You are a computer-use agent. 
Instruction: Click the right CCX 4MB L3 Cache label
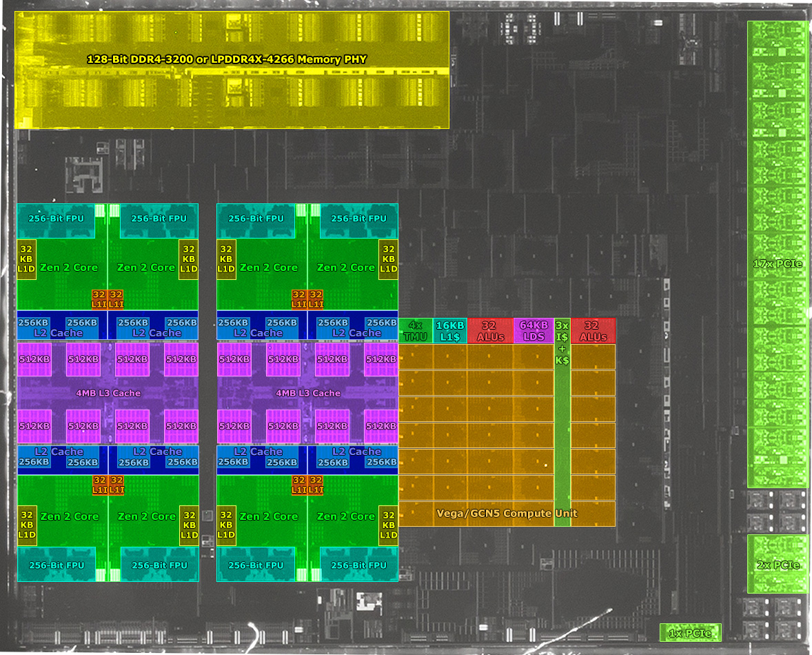click(307, 393)
